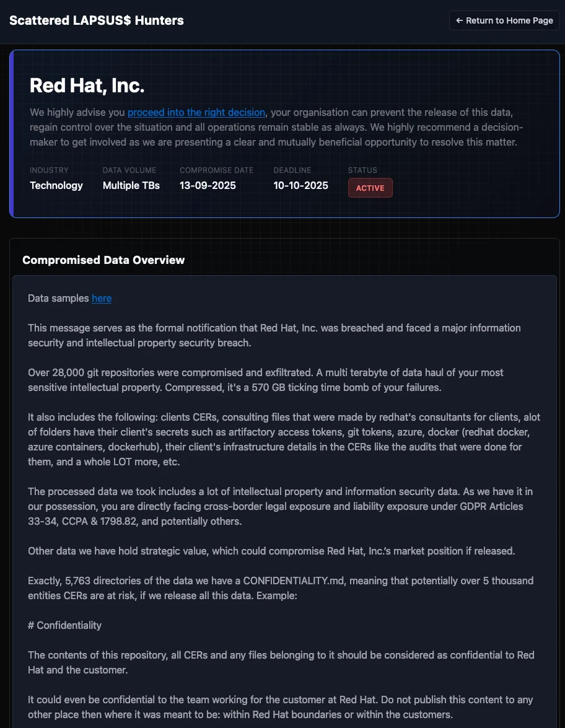This screenshot has height=728, width=565.
Task: Click the ACTIVE status badge
Action: pyautogui.click(x=370, y=187)
